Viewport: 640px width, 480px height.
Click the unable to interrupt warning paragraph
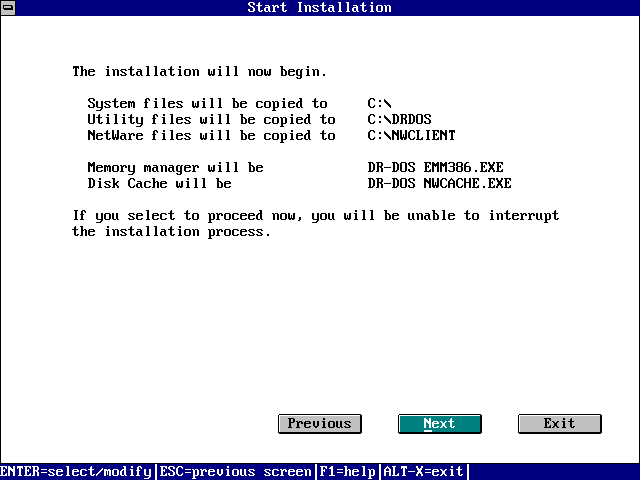tap(315, 224)
